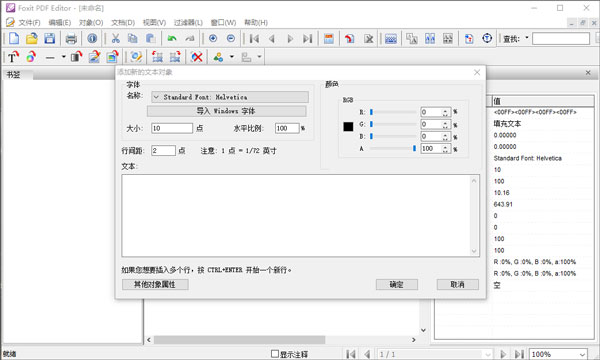600x360 pixels.
Task: Go to first page toolbar icon
Action: coord(254,39)
